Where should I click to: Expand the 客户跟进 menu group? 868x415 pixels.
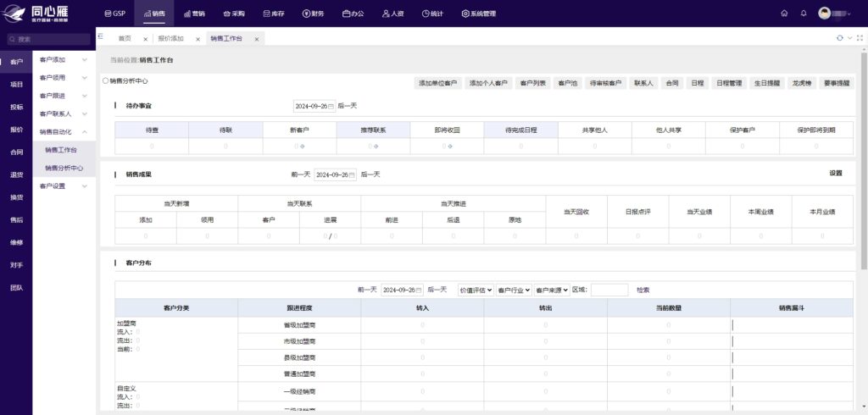click(x=63, y=96)
